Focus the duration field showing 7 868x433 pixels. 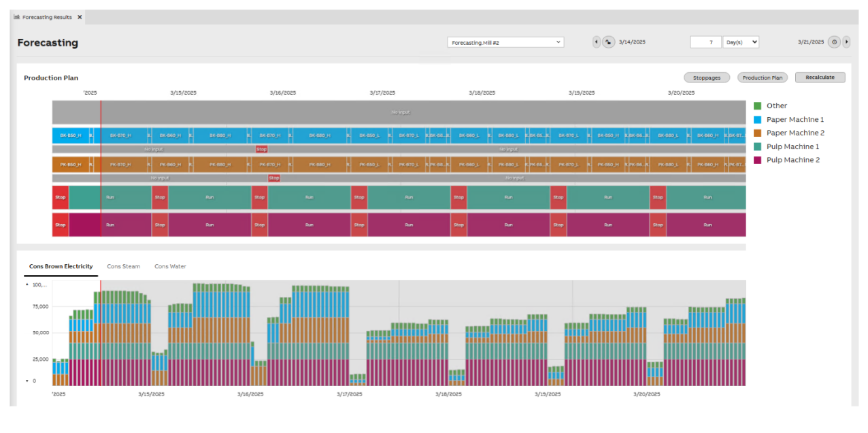(x=705, y=42)
